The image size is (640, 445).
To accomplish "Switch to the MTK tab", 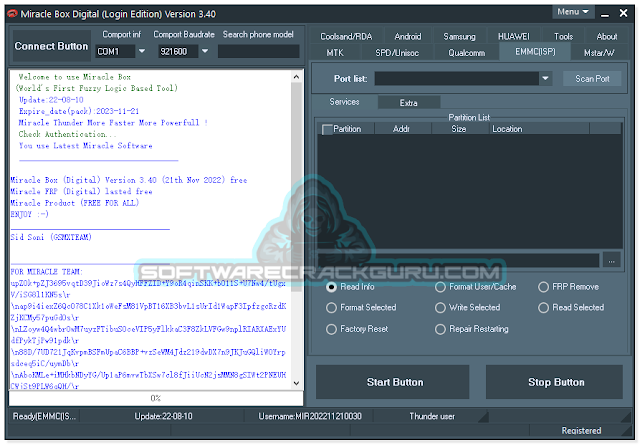I will 335,53.
